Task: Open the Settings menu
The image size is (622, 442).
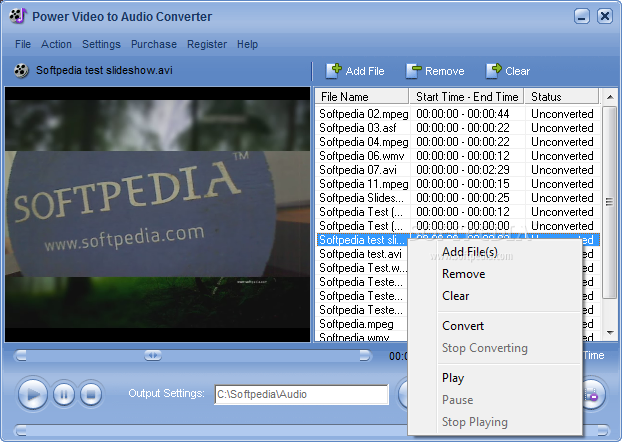Action: coord(101,44)
